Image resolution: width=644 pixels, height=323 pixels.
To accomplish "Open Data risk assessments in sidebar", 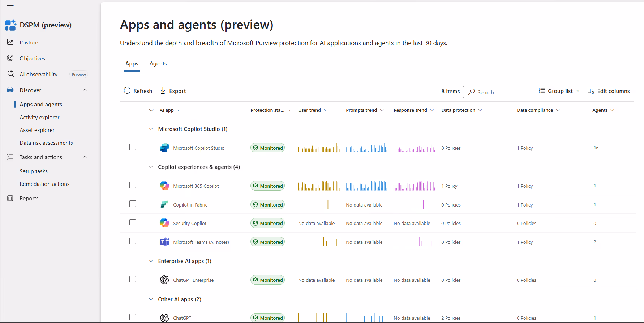I will (x=46, y=143).
